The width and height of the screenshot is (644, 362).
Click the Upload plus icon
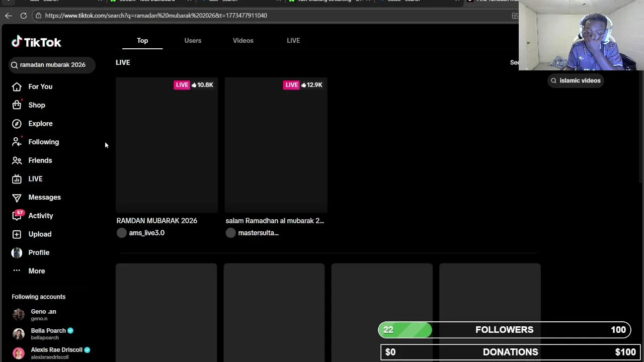pyautogui.click(x=17, y=234)
